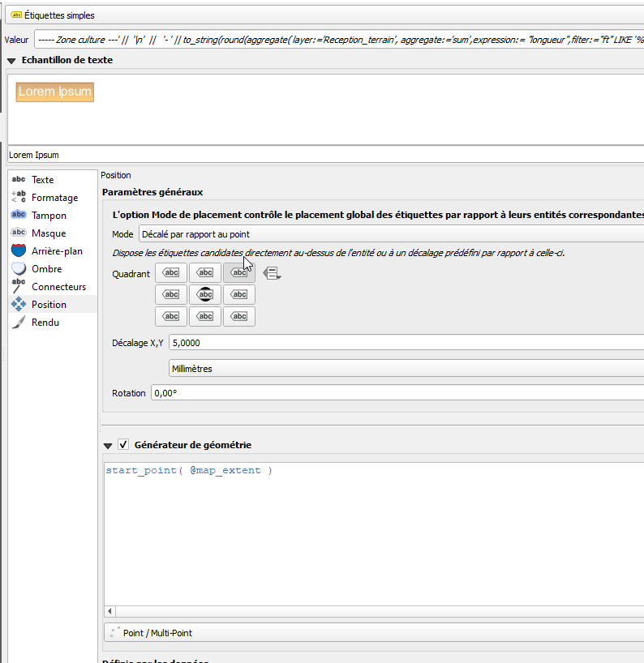Open the Millimètres unit dropdown
Image resolution: width=644 pixels, height=663 pixels.
coord(406,369)
